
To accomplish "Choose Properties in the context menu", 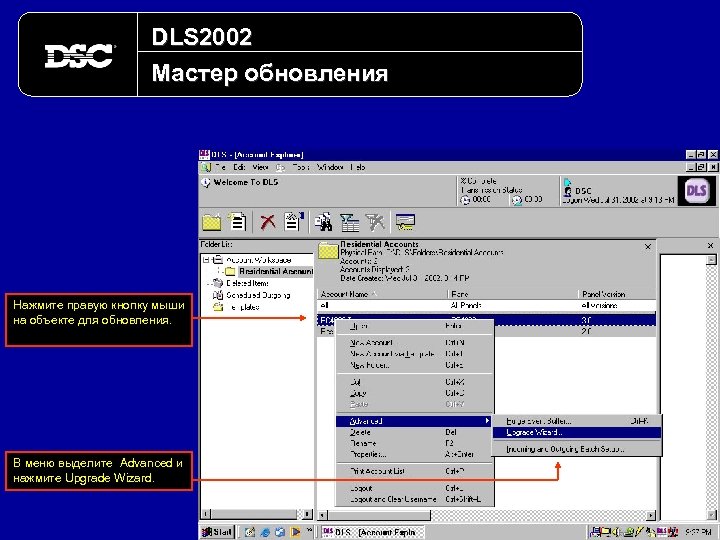I will click(415, 454).
